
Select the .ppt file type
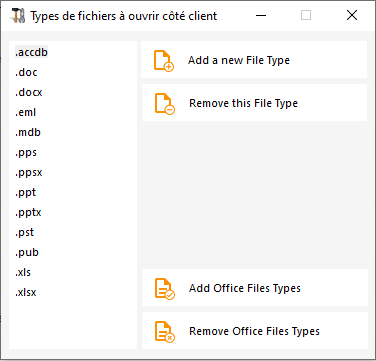point(25,192)
